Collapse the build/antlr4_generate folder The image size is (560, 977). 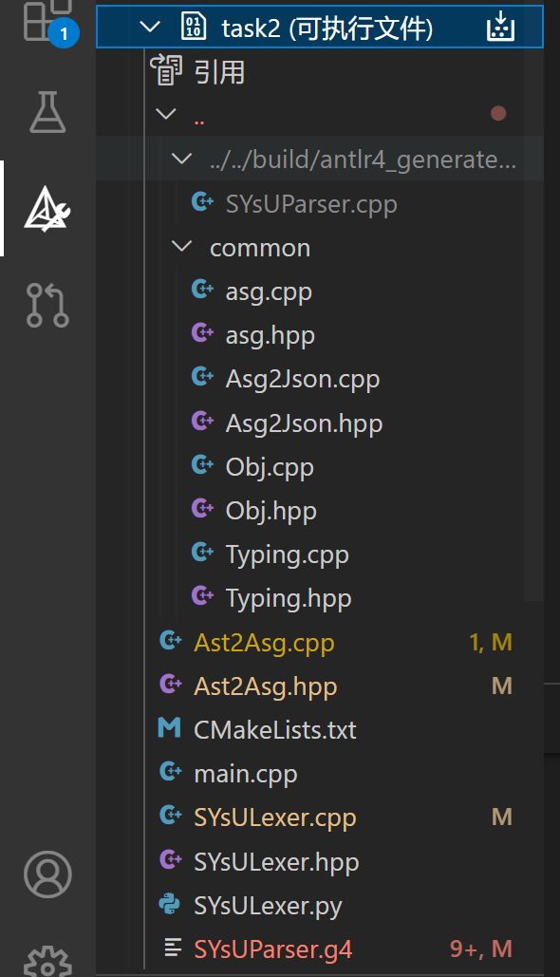pyautogui.click(x=181, y=159)
